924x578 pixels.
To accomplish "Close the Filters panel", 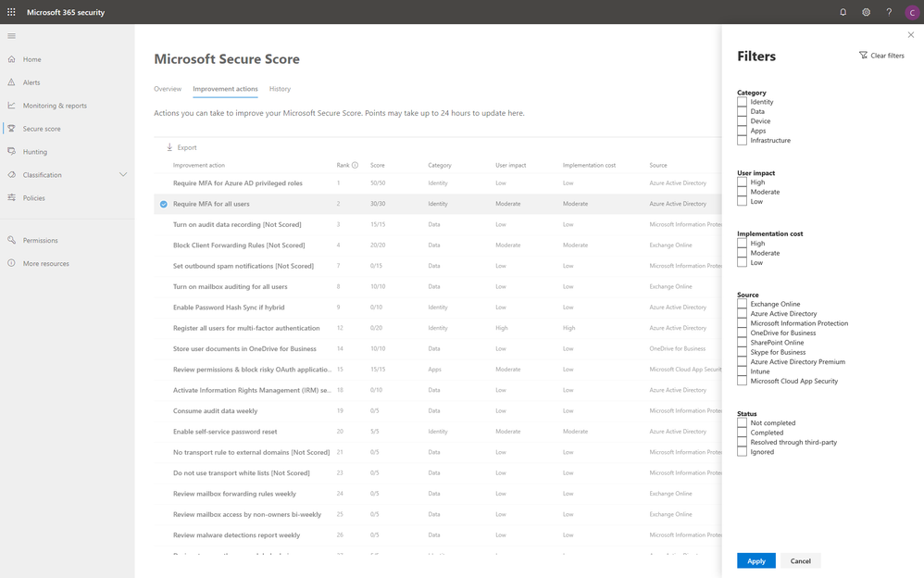I will (x=910, y=35).
